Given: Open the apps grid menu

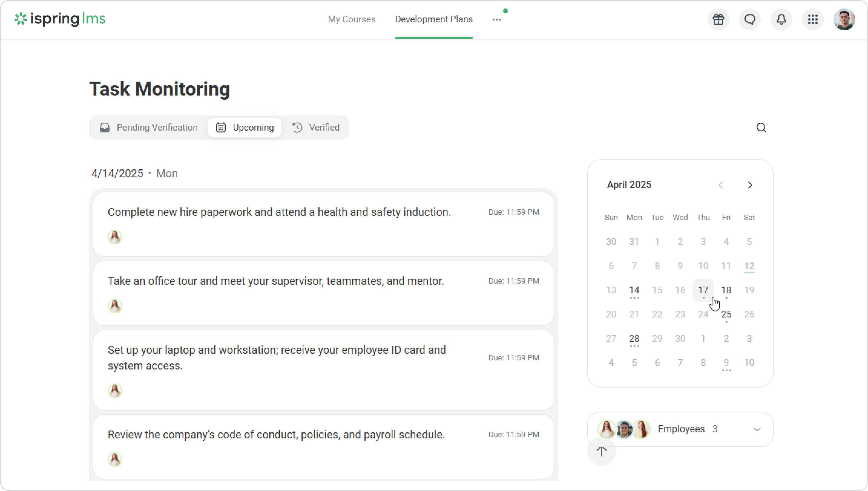Looking at the screenshot, I should (x=813, y=20).
